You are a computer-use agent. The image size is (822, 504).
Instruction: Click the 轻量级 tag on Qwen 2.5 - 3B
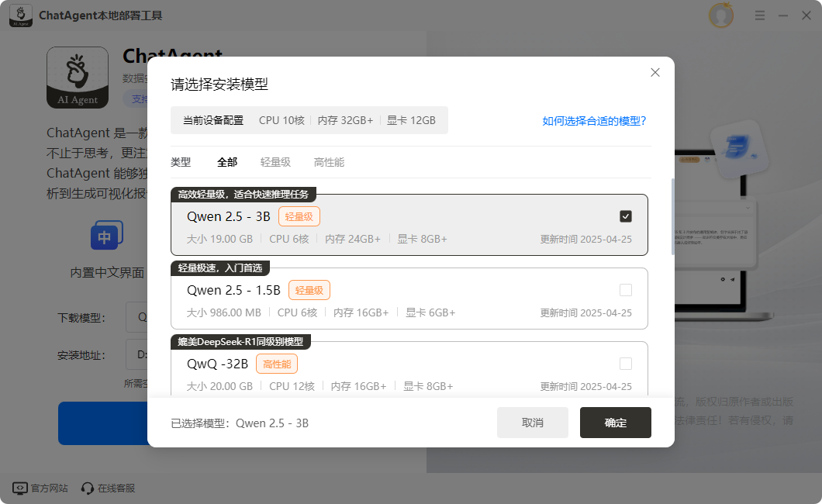coord(299,216)
